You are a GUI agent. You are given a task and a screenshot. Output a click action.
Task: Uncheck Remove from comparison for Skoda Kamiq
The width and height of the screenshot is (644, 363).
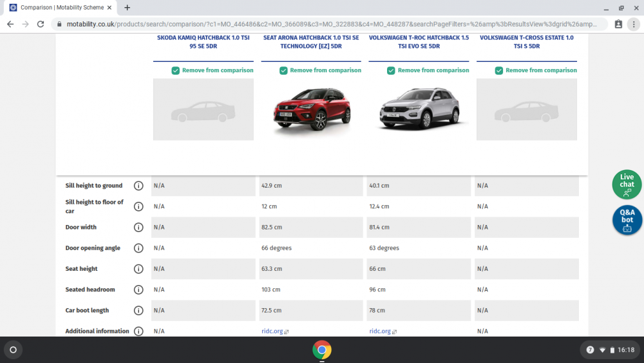(175, 70)
